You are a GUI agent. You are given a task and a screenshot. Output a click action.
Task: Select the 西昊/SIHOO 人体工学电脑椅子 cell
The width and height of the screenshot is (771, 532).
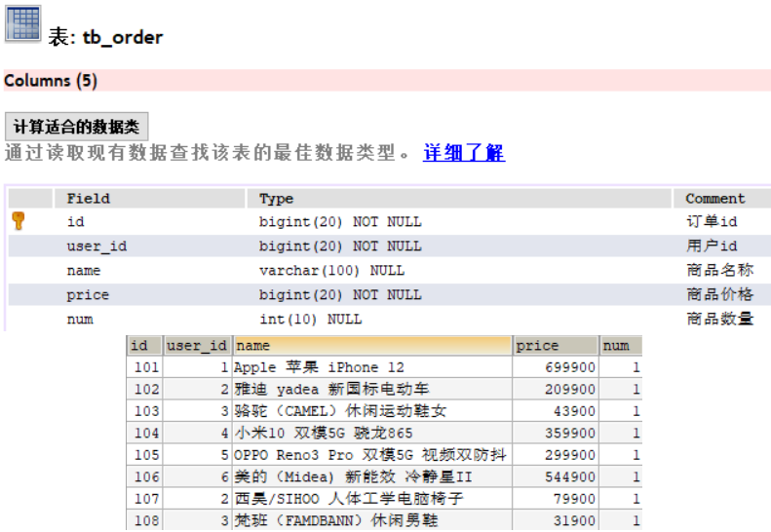[x=372, y=499]
